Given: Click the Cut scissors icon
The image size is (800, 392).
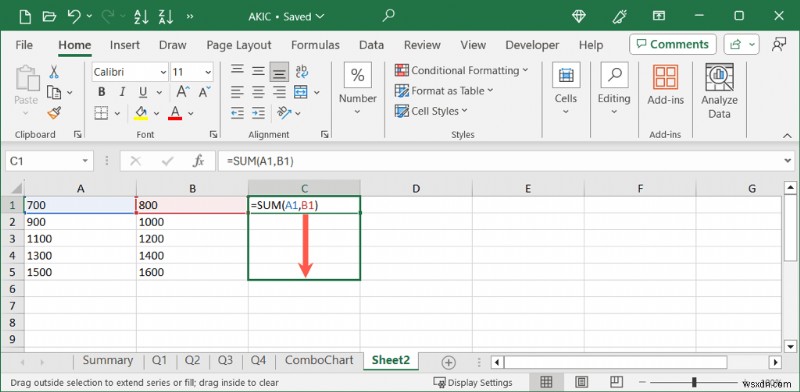Looking at the screenshot, I should tap(54, 71).
